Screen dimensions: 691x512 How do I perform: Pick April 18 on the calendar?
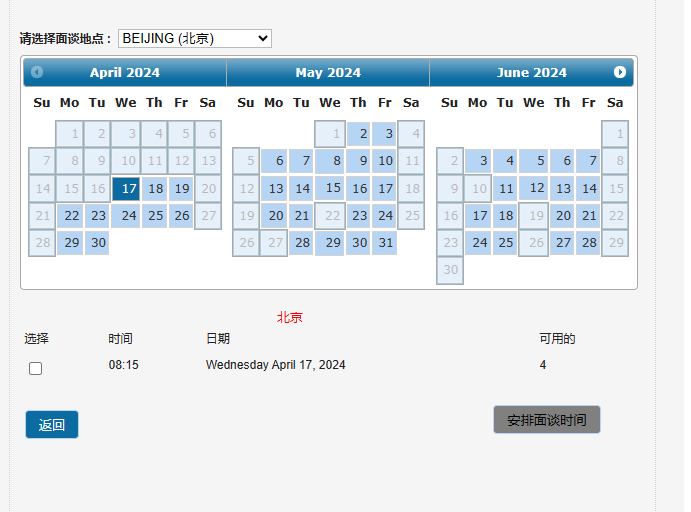(154, 189)
